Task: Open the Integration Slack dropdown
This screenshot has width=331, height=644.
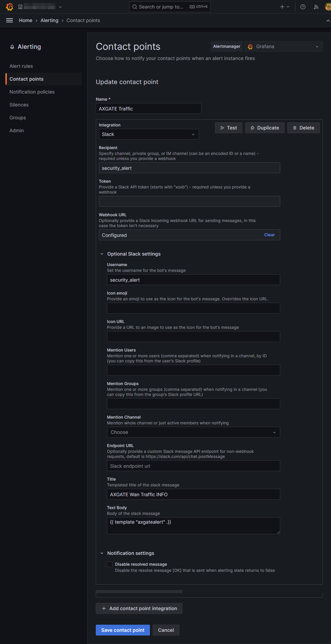Action: click(149, 134)
